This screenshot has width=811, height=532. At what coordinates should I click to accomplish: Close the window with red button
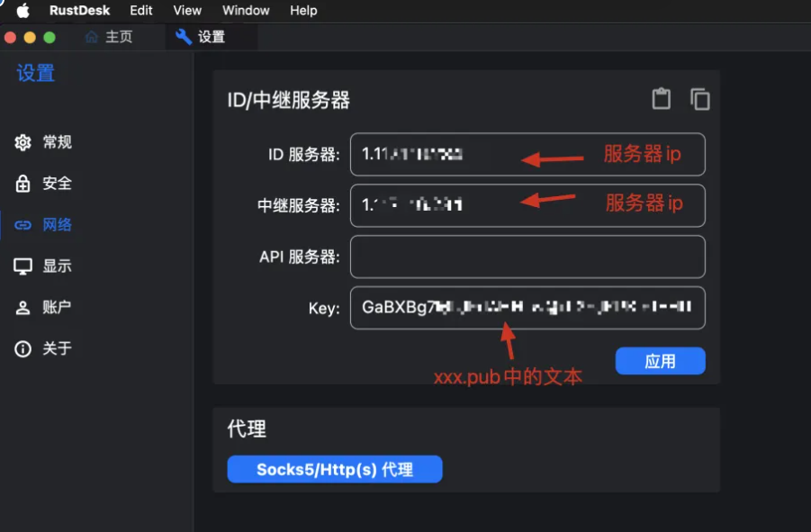click(10, 37)
